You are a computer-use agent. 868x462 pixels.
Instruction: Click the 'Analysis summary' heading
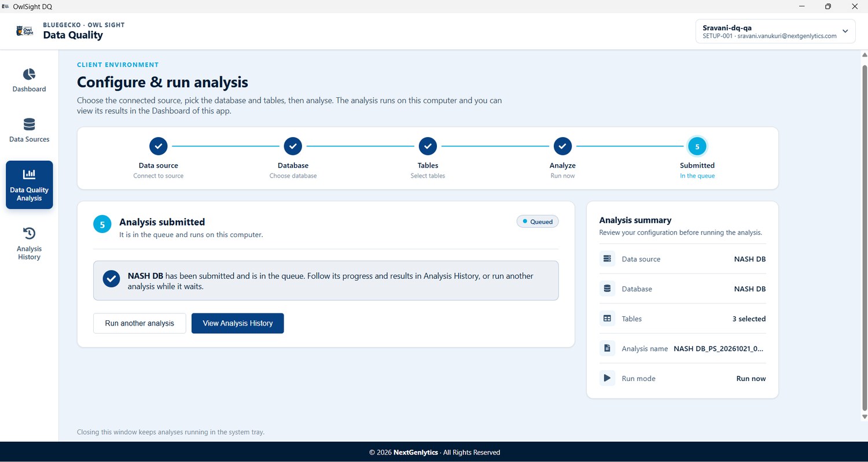pyautogui.click(x=635, y=220)
